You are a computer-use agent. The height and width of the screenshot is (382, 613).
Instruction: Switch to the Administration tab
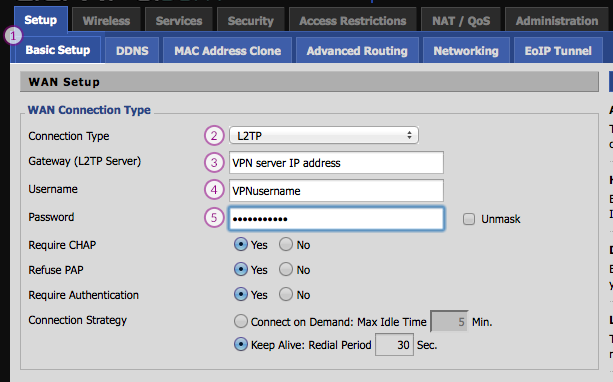(557, 20)
